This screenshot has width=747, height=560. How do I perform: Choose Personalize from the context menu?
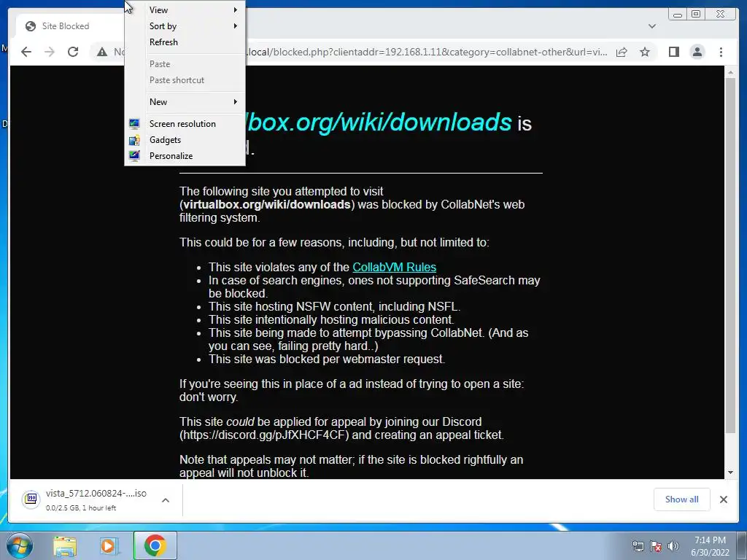pyautogui.click(x=185, y=156)
